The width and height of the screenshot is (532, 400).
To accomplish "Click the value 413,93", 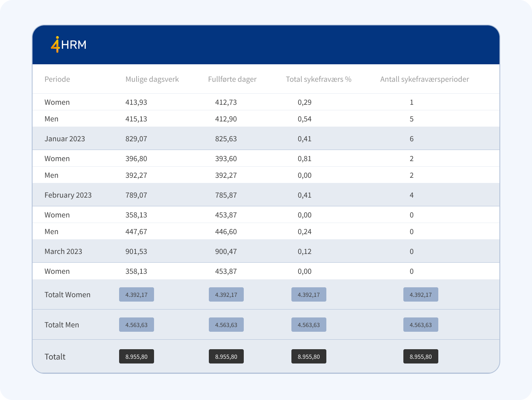I will 136,102.
